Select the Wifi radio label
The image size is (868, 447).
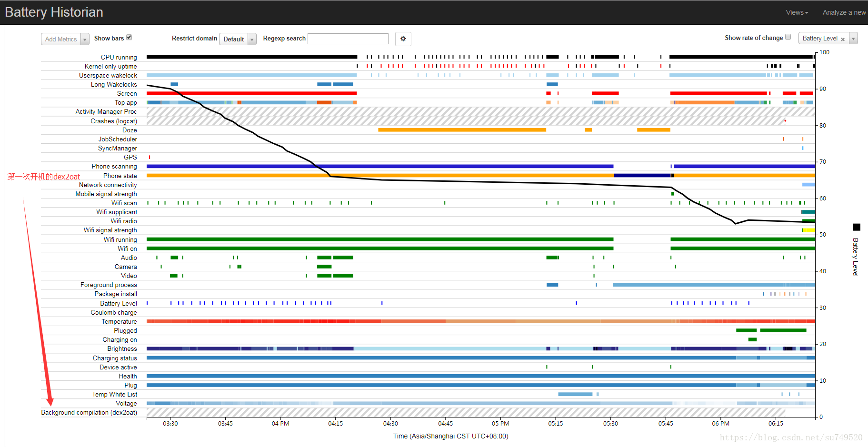coord(124,221)
